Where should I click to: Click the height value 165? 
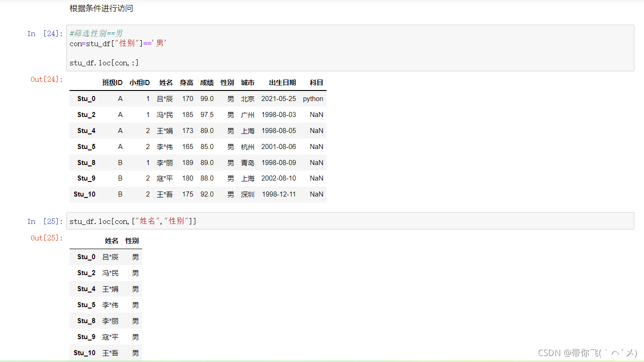pyautogui.click(x=188, y=147)
